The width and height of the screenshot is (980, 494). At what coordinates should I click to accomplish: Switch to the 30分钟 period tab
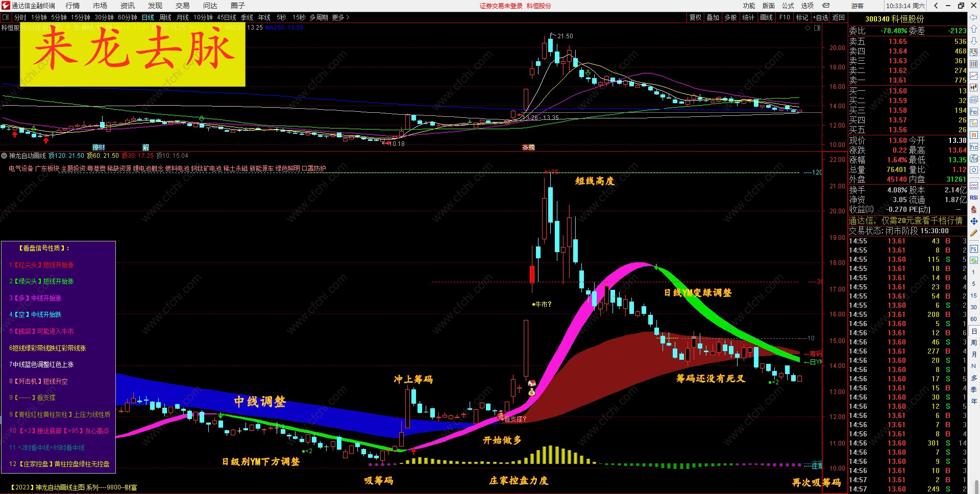[x=104, y=17]
